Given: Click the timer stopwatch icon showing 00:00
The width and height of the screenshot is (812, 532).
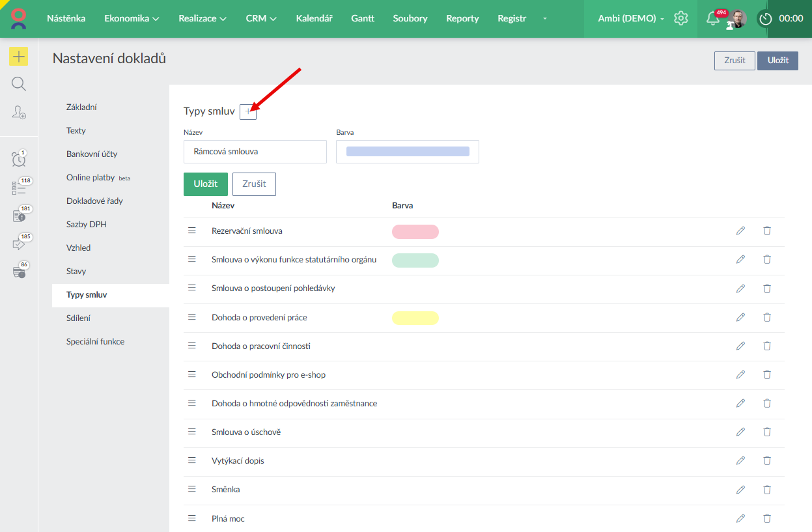Looking at the screenshot, I should pos(766,19).
